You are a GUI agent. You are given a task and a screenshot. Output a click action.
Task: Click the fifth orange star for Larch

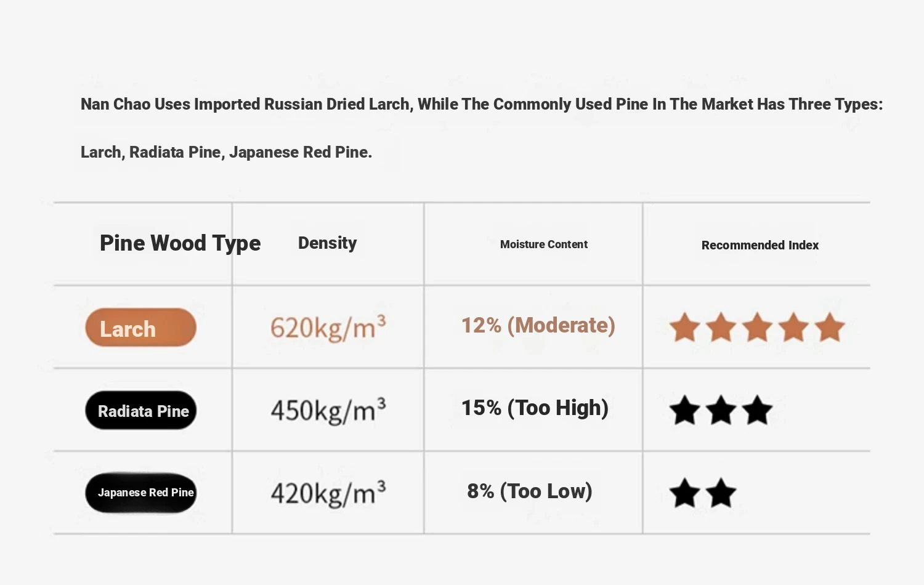coord(830,327)
